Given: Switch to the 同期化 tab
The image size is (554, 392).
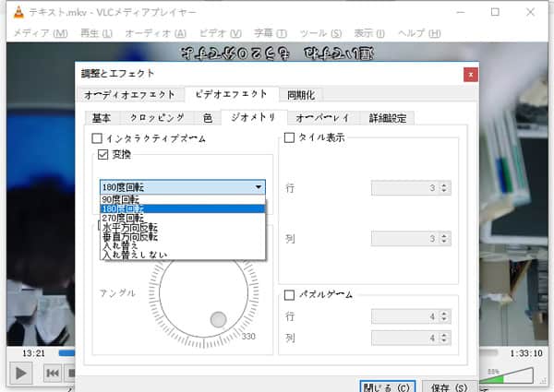Looking at the screenshot, I should point(301,95).
